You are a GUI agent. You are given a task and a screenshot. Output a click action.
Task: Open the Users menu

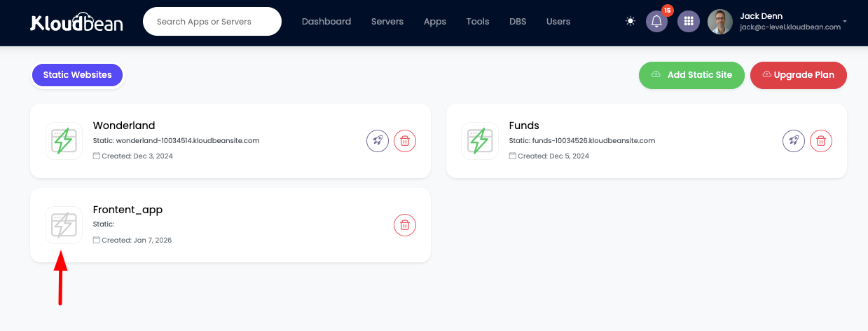pyautogui.click(x=558, y=22)
